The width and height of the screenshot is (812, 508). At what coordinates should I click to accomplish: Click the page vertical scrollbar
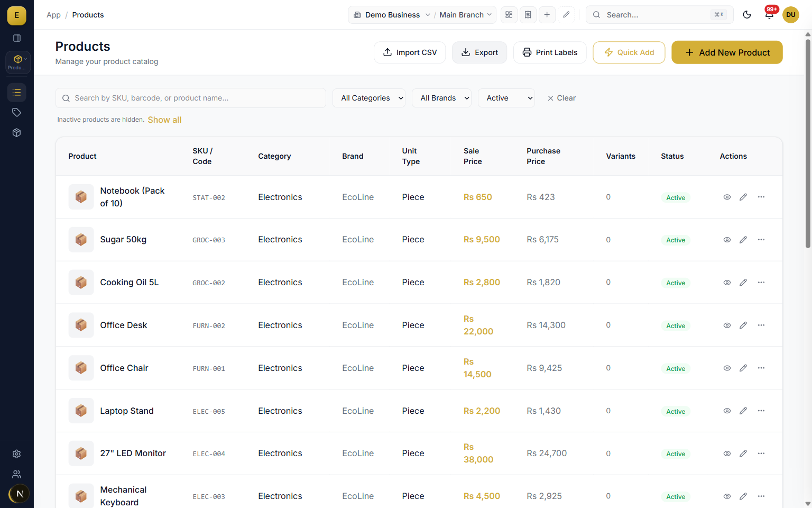click(808, 143)
